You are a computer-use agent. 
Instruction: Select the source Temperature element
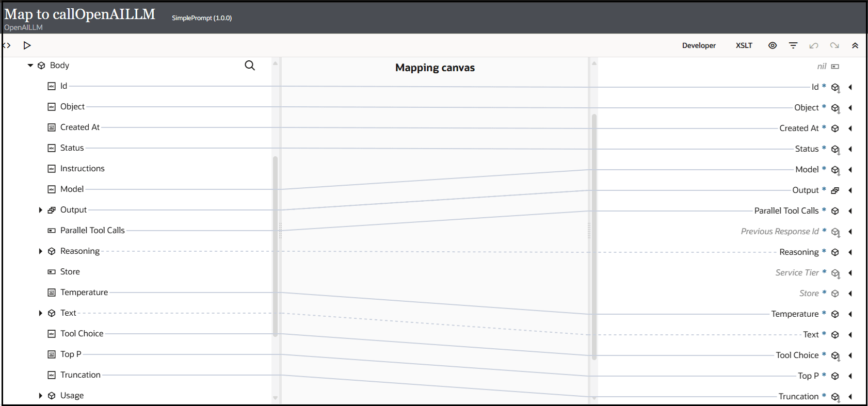pos(84,293)
